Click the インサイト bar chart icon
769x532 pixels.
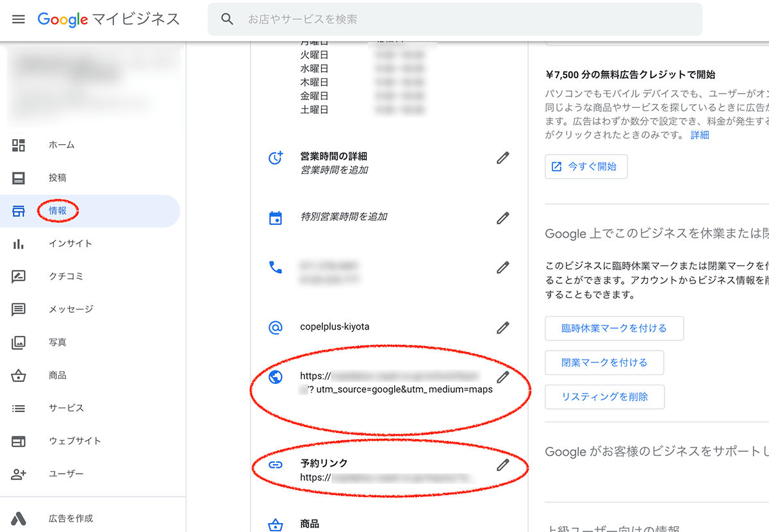(19, 244)
